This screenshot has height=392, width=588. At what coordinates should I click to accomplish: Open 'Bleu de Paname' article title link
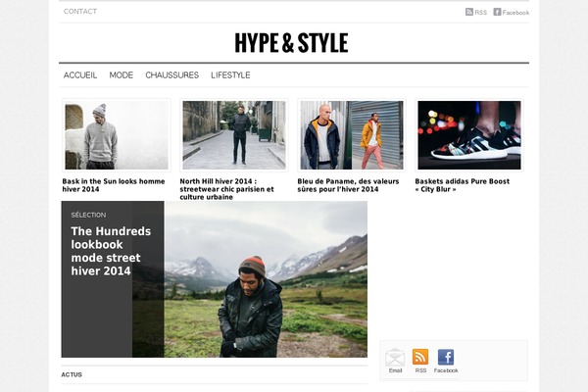click(x=348, y=185)
